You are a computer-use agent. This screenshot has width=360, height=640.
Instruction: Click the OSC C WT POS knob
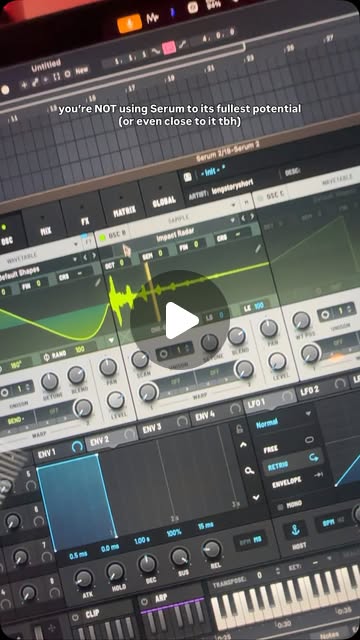click(301, 320)
